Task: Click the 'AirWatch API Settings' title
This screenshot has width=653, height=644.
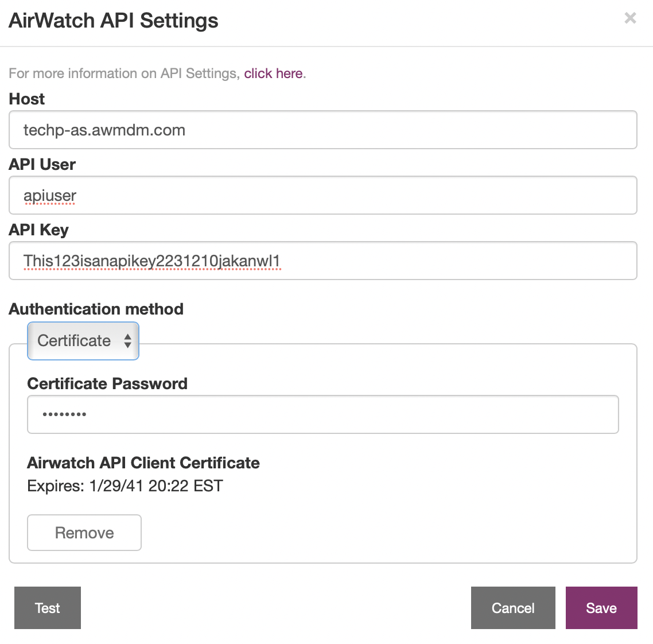Action: pos(113,21)
